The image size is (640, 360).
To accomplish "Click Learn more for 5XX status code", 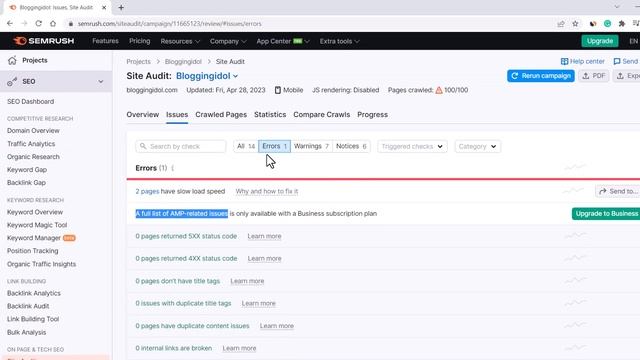I will coord(264,236).
